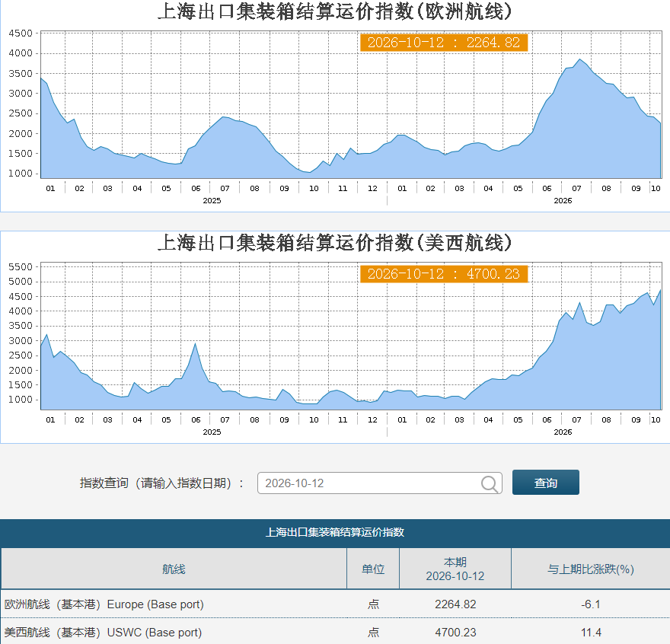Screen dimensions: 670x644
Task: Click the Europe value 2264.82 table cell
Action: (455, 604)
